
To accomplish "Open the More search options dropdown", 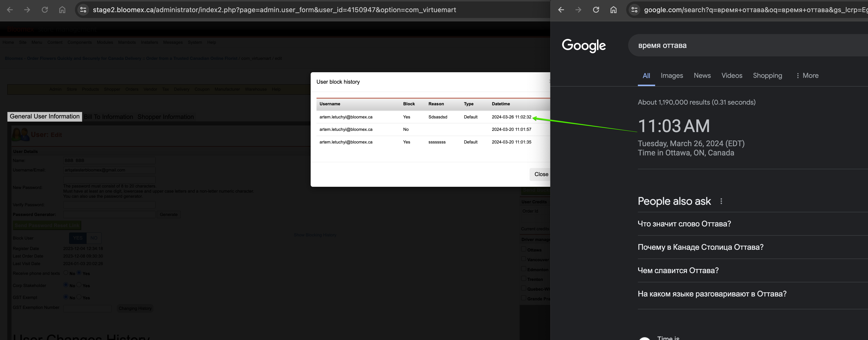I will point(807,75).
